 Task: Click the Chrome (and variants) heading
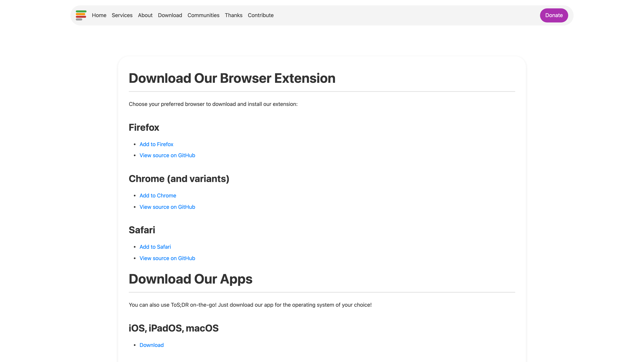179,179
